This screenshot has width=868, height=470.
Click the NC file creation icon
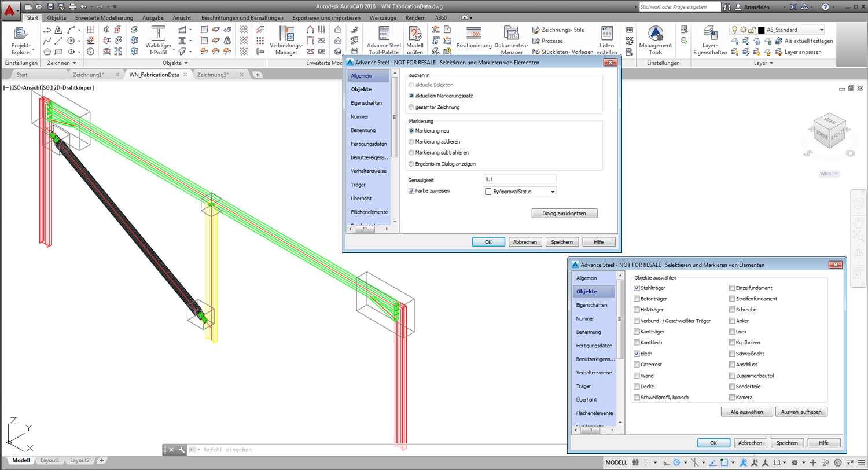[x=629, y=30]
